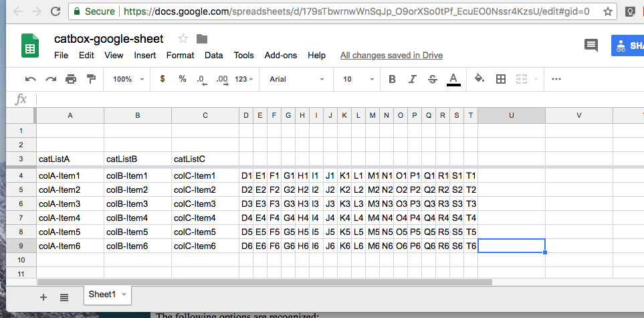Bookmark page with address bar star
The height and width of the screenshot is (318, 644).
point(607,11)
